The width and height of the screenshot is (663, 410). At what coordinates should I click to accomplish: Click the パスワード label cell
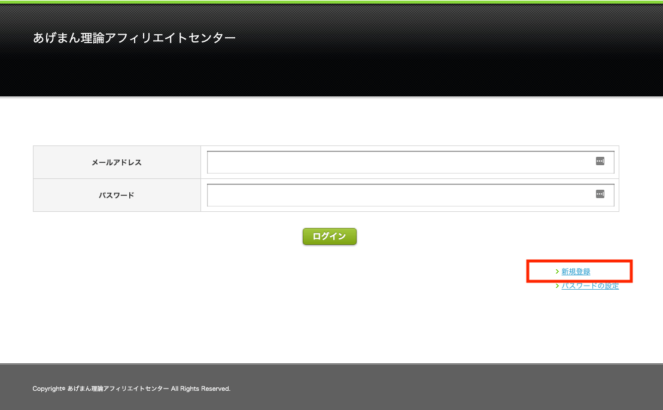click(x=117, y=195)
